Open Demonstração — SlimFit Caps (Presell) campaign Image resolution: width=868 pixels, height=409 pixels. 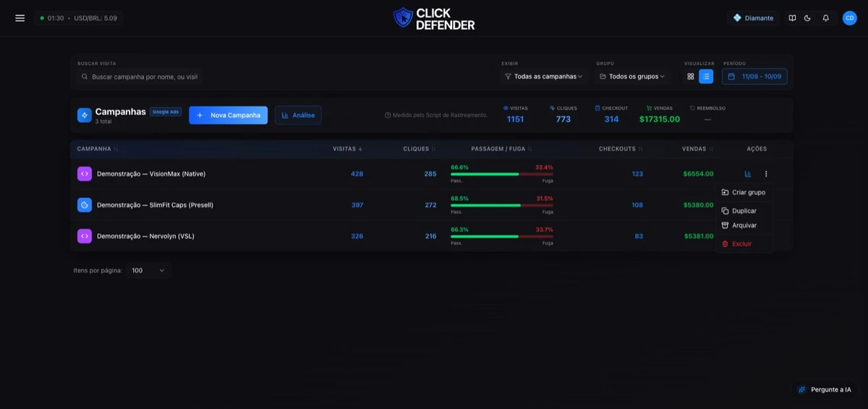[155, 205]
